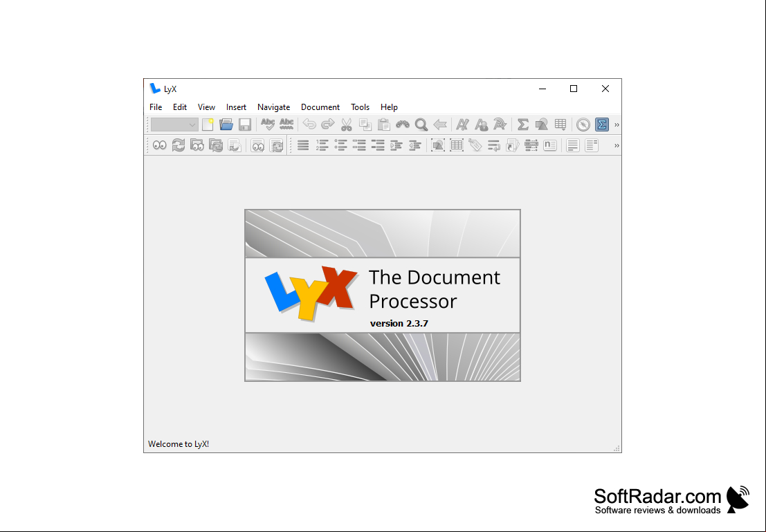The width and height of the screenshot is (766, 532).
Task: View the document (eyes icon)
Action: coord(159,145)
